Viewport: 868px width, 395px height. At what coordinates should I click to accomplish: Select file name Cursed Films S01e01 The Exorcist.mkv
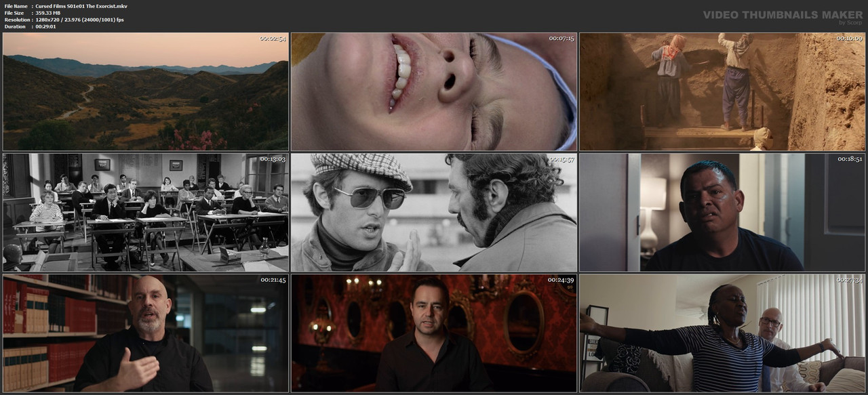pyautogui.click(x=81, y=6)
